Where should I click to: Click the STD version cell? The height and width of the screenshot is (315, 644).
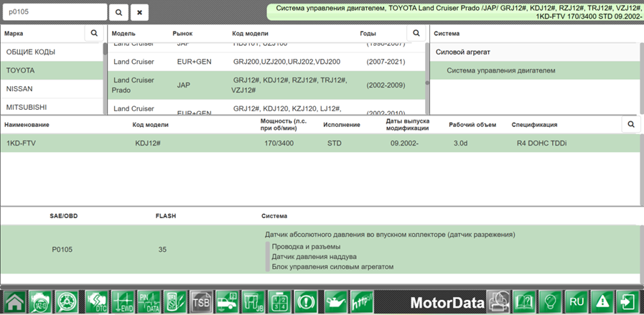pyautogui.click(x=335, y=144)
